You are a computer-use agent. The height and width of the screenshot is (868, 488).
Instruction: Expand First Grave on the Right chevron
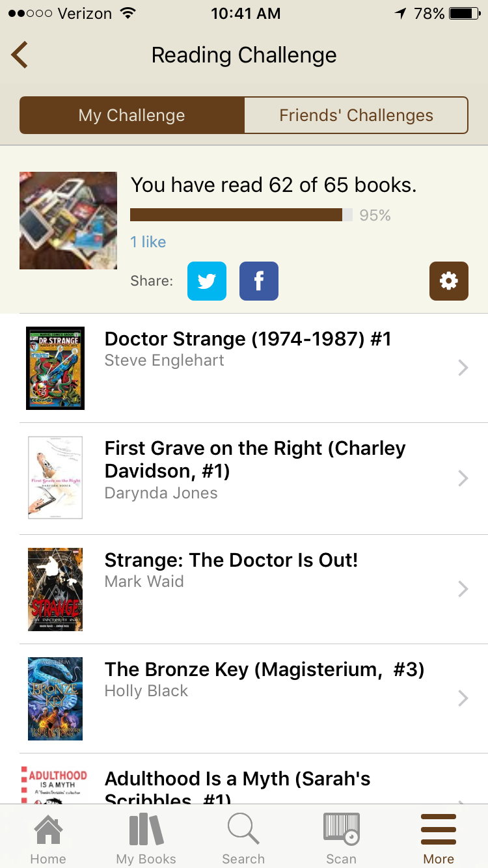pos(463,478)
